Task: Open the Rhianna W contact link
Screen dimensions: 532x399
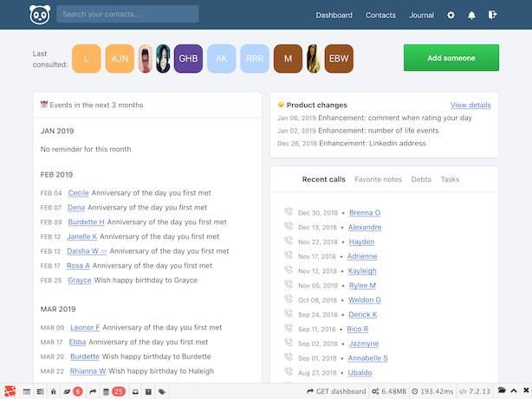Action: coord(88,371)
